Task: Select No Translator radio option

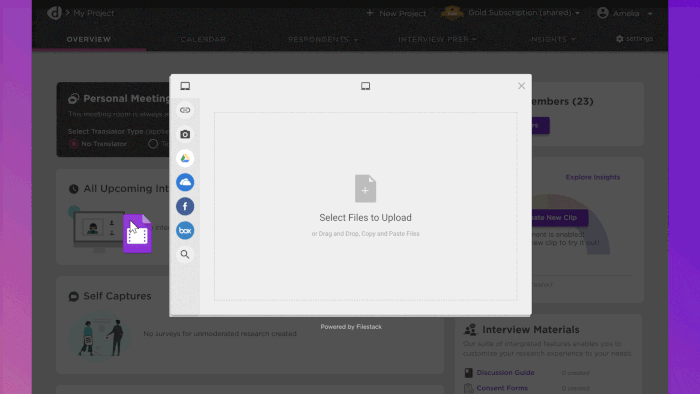Action: point(74,144)
